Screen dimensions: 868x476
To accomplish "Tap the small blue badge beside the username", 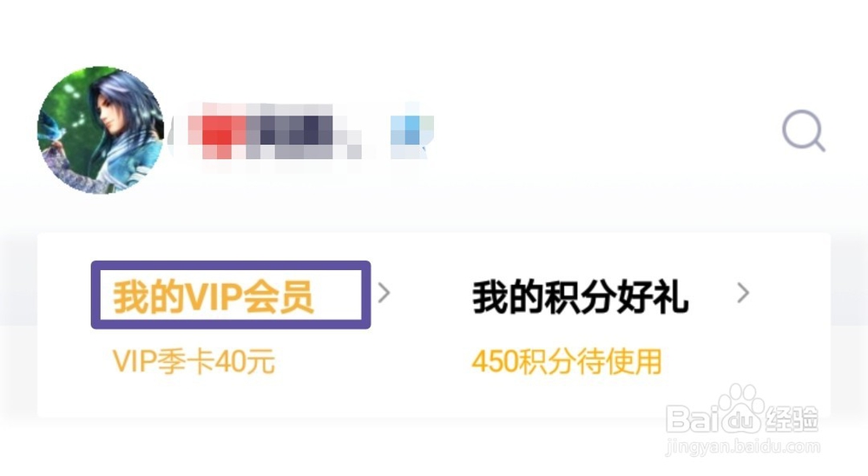I will click(411, 132).
